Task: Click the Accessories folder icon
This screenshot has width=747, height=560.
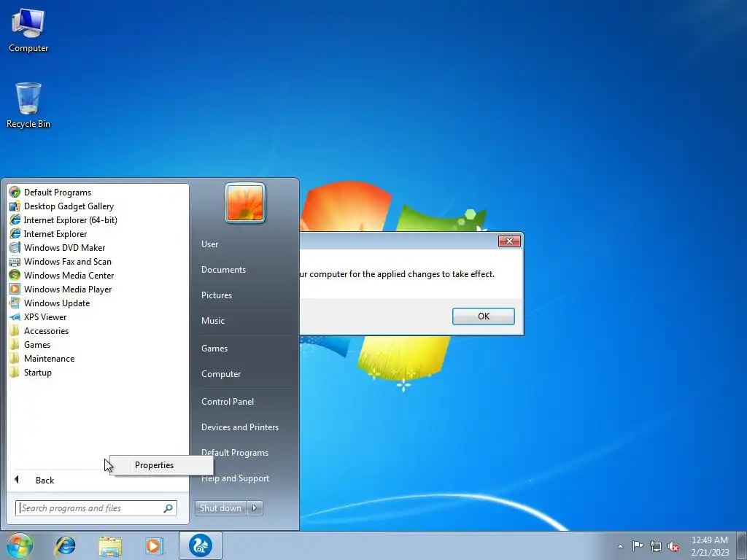Action: pyautogui.click(x=15, y=330)
